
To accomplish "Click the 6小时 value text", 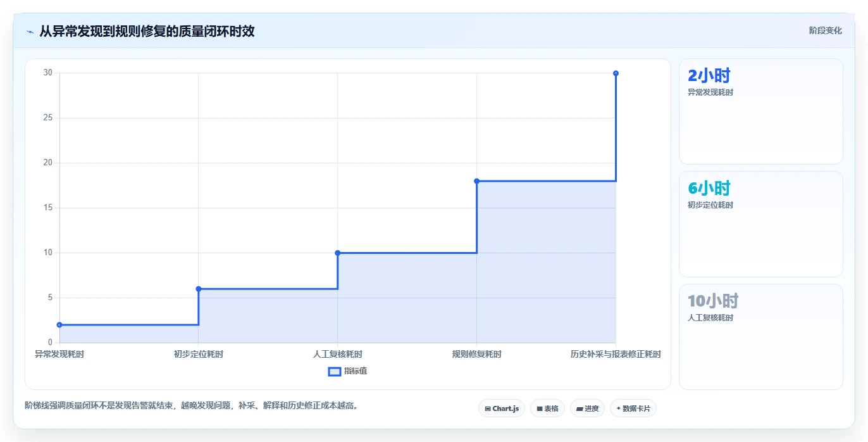I will (x=709, y=189).
